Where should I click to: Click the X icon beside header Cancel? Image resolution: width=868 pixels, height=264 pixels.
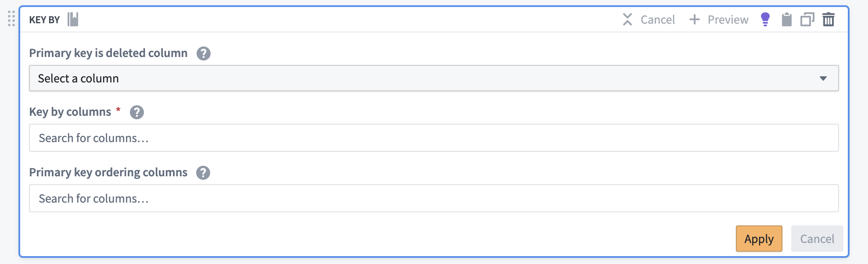click(628, 19)
